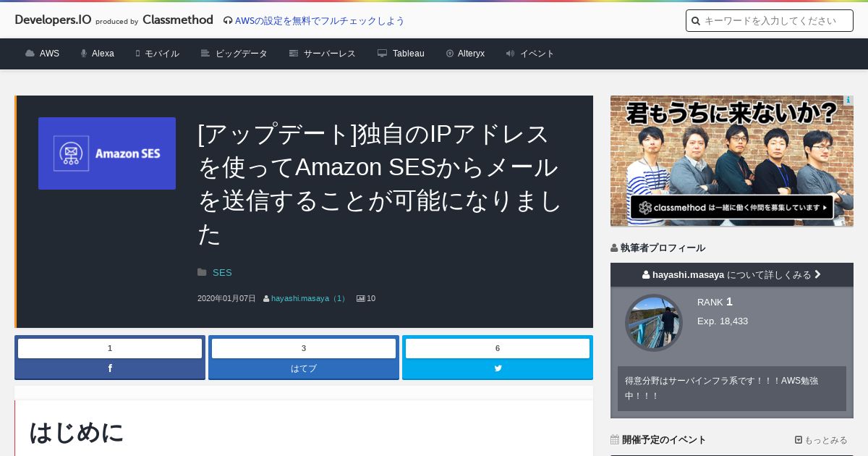Click the author bio text box
The height and width of the screenshot is (456, 868).
732,389
